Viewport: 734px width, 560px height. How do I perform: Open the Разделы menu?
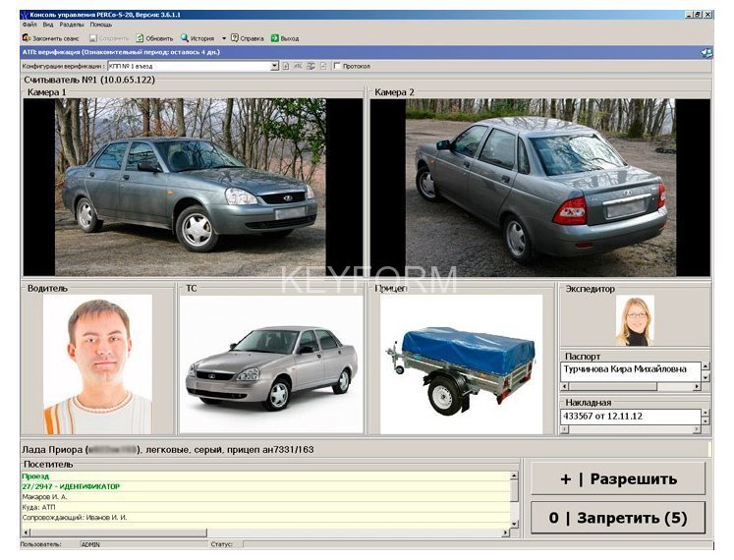click(72, 25)
